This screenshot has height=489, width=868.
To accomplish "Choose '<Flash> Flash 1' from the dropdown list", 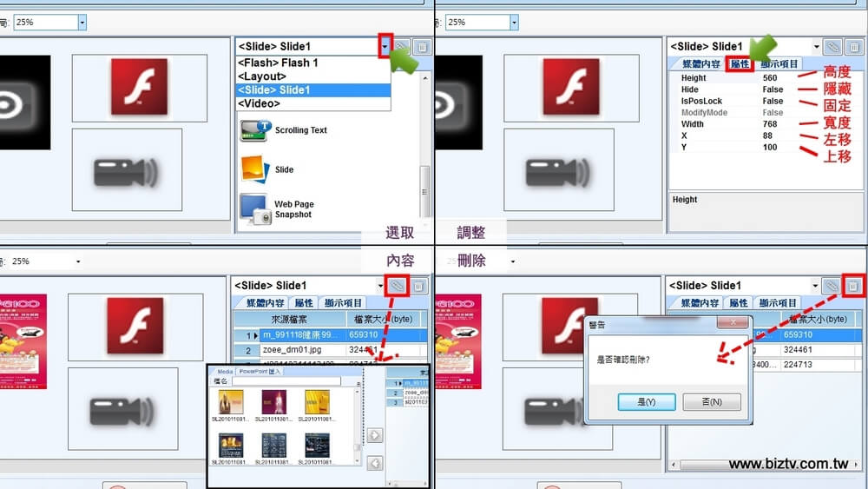I will (278, 63).
